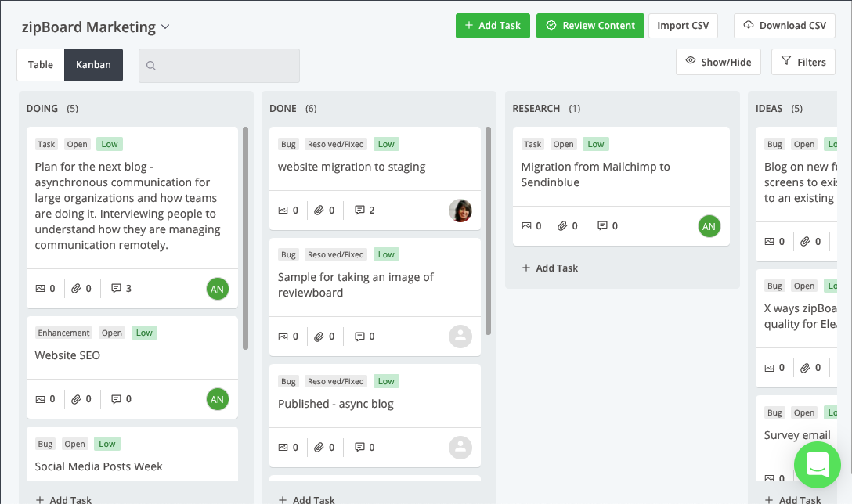Click attachment icon on Mailchimp migration card
Screen dimensions: 852x504
pos(562,226)
